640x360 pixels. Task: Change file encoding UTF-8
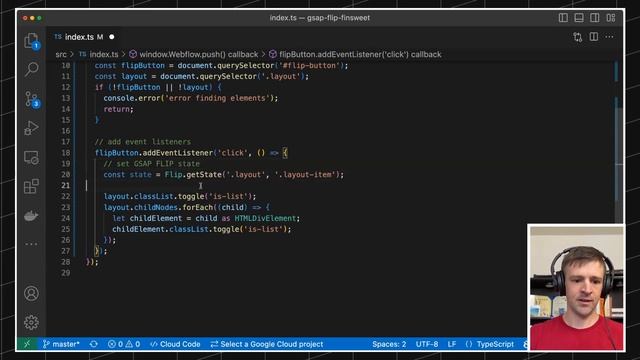point(427,344)
